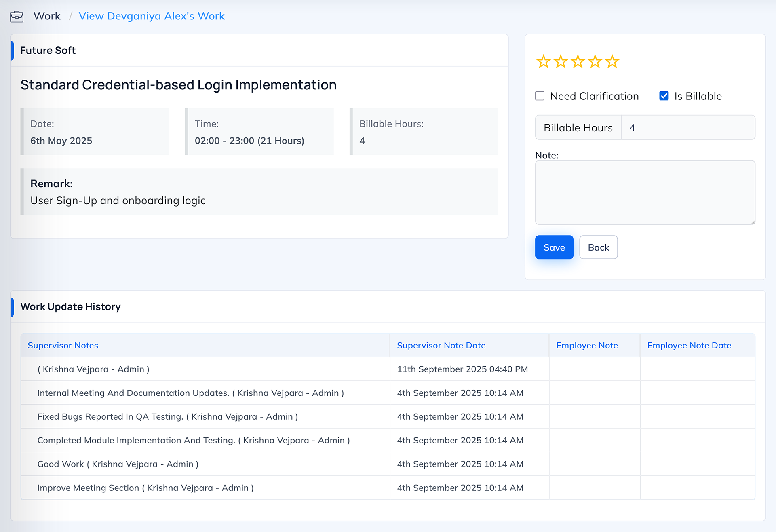Click the briefcase Work icon

(x=17, y=16)
